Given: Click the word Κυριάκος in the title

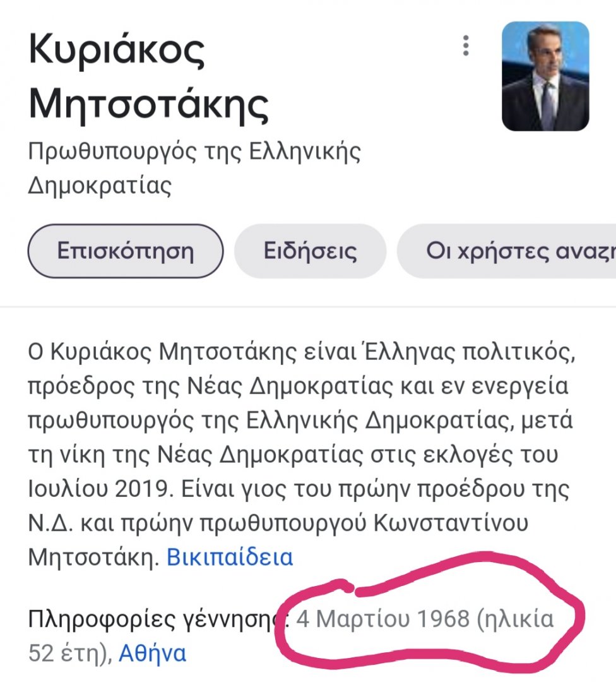Looking at the screenshot, I should (x=117, y=52).
